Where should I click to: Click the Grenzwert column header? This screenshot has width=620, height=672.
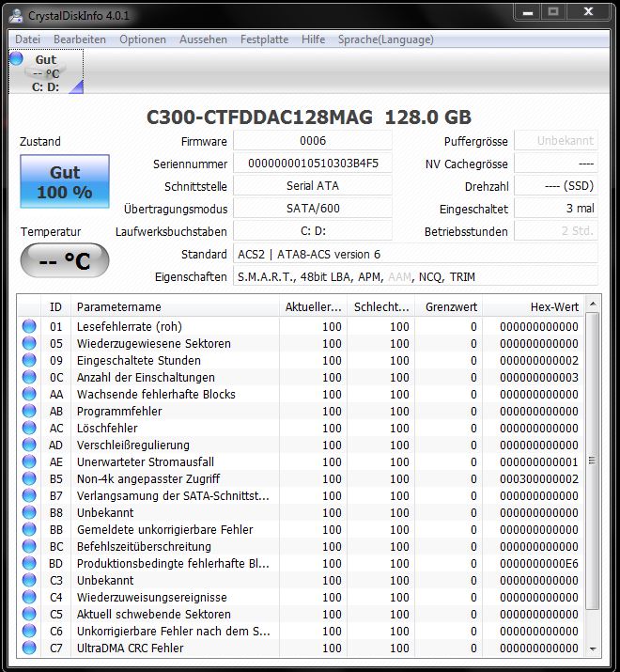(x=449, y=306)
